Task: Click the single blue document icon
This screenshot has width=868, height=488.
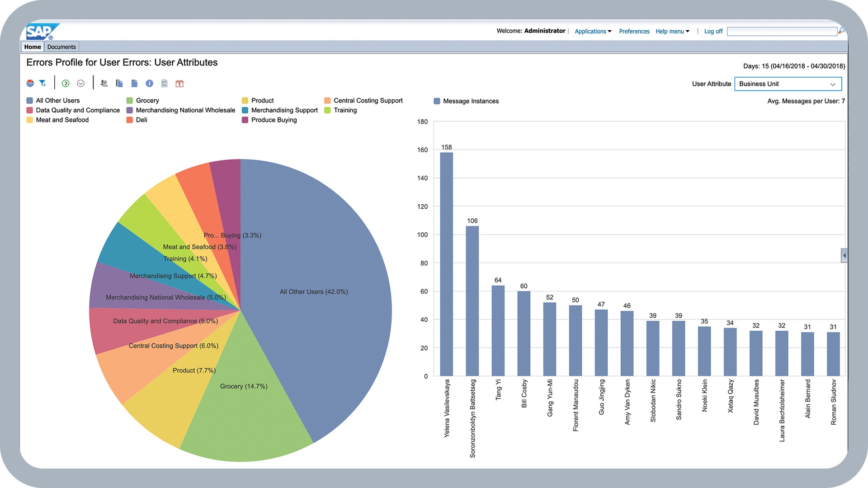Action: pos(134,83)
